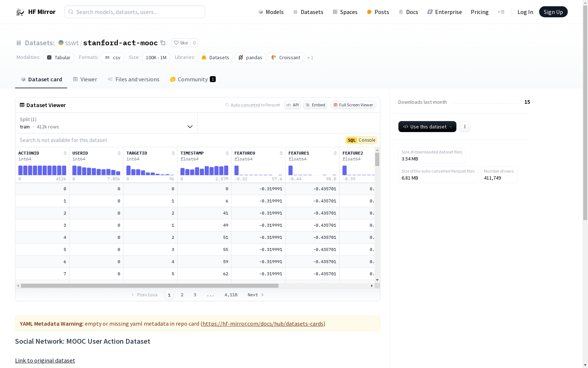Go to page 2 of the table
588x368 pixels.
[x=182, y=295]
